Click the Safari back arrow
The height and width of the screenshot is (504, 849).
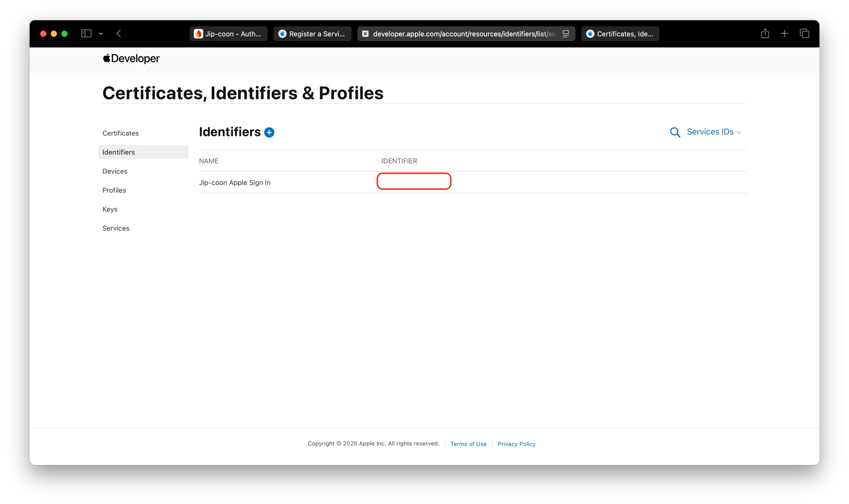(x=119, y=34)
